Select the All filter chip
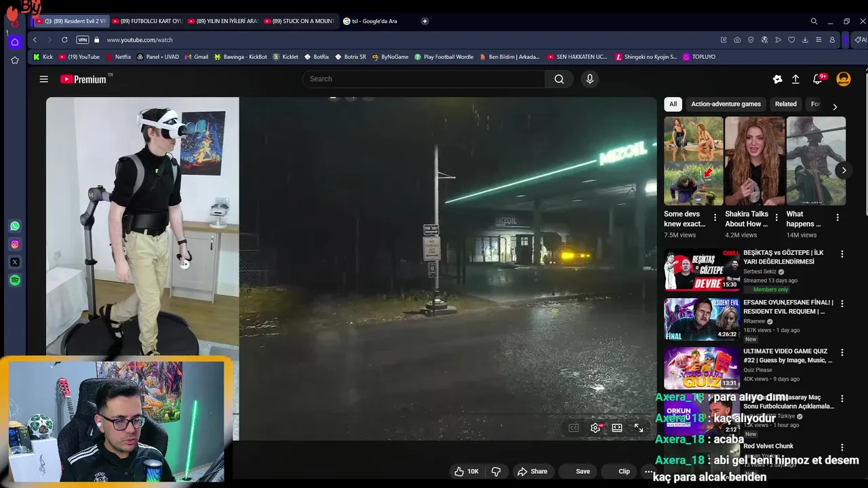 click(x=673, y=104)
